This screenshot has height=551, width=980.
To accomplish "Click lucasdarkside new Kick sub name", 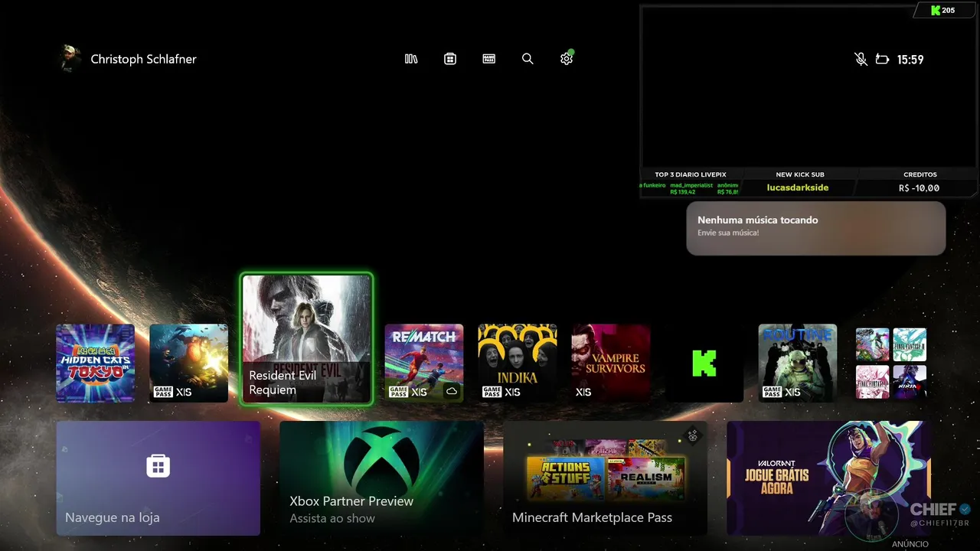I will pyautogui.click(x=798, y=187).
